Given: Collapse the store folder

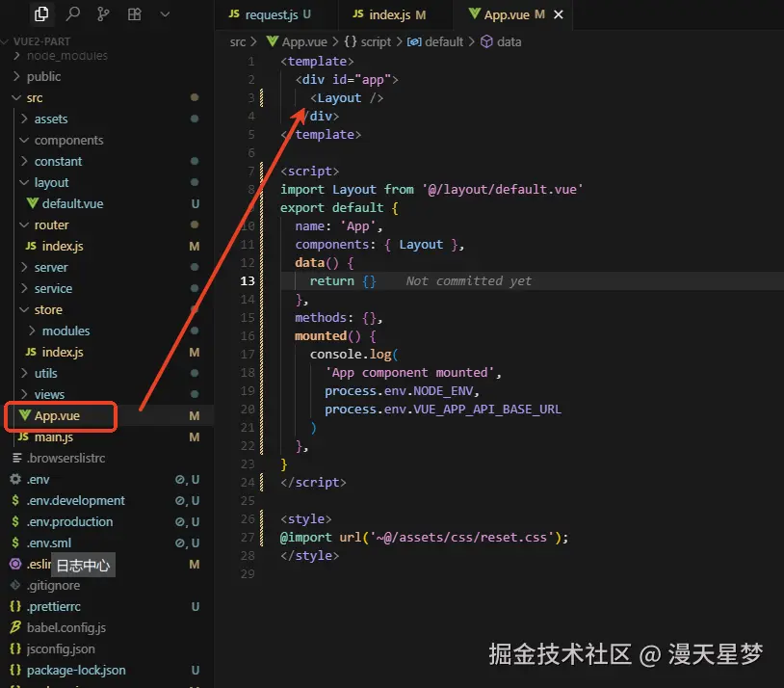Looking at the screenshot, I should 48,309.
